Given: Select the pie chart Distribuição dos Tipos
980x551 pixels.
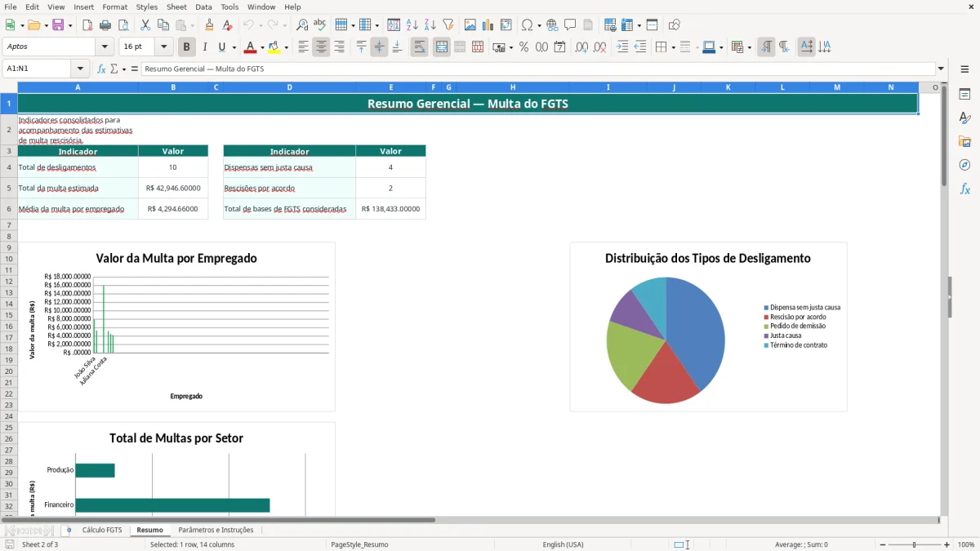Looking at the screenshot, I should point(708,327).
